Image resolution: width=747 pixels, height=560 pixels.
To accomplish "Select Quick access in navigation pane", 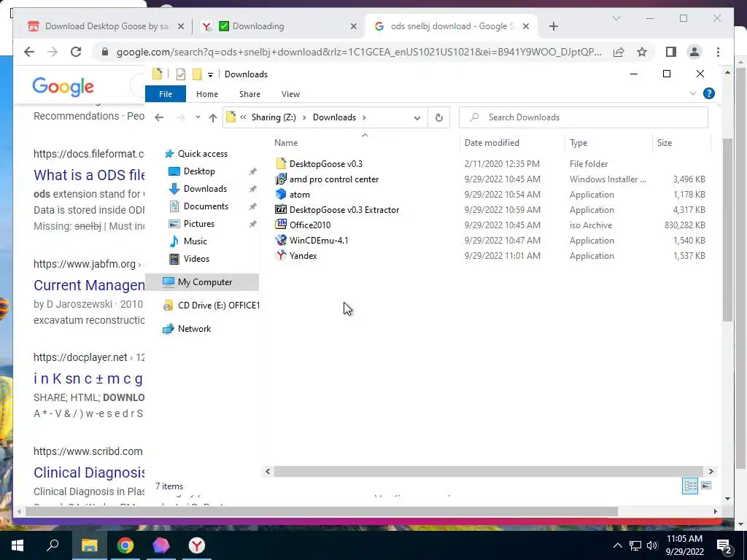I will pos(203,154).
